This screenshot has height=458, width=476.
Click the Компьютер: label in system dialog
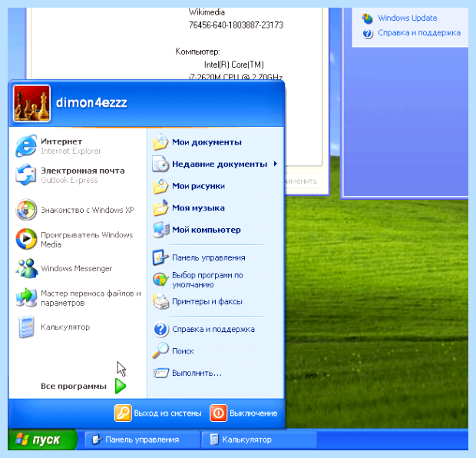[197, 51]
